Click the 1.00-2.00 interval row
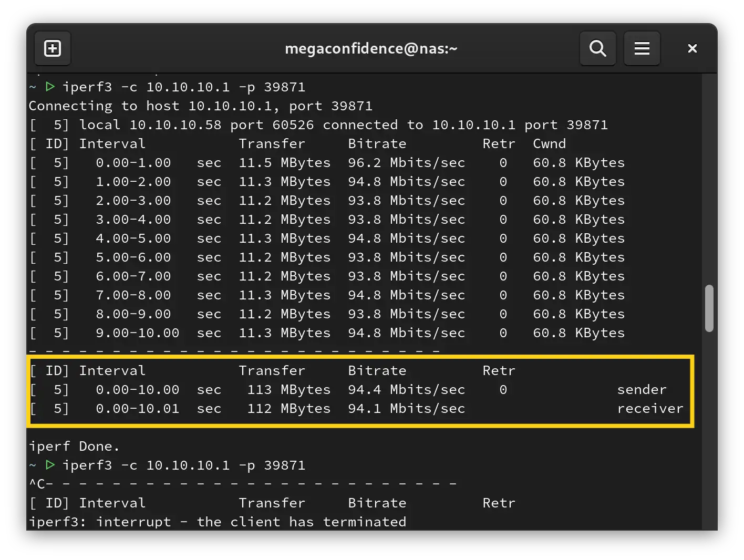Image resolution: width=744 pixels, height=560 pixels. coord(327,181)
